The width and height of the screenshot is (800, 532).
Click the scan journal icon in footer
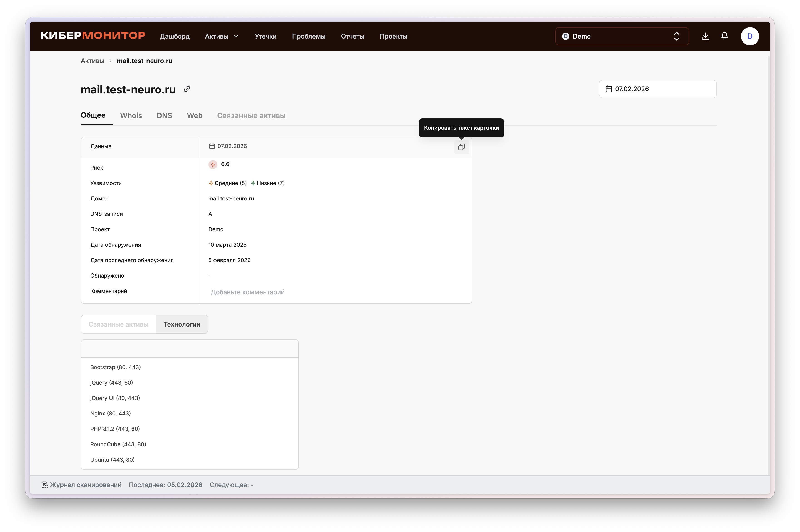click(44, 485)
